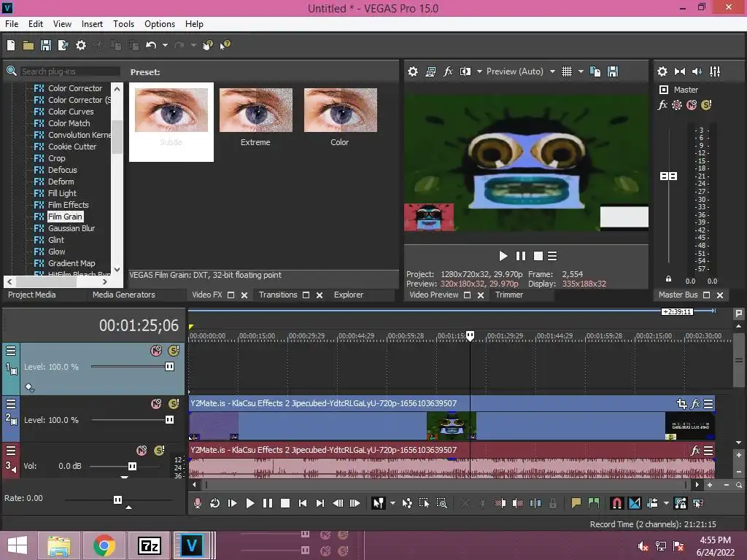Open Project Properties gear in the main toolbar

(x=81, y=45)
